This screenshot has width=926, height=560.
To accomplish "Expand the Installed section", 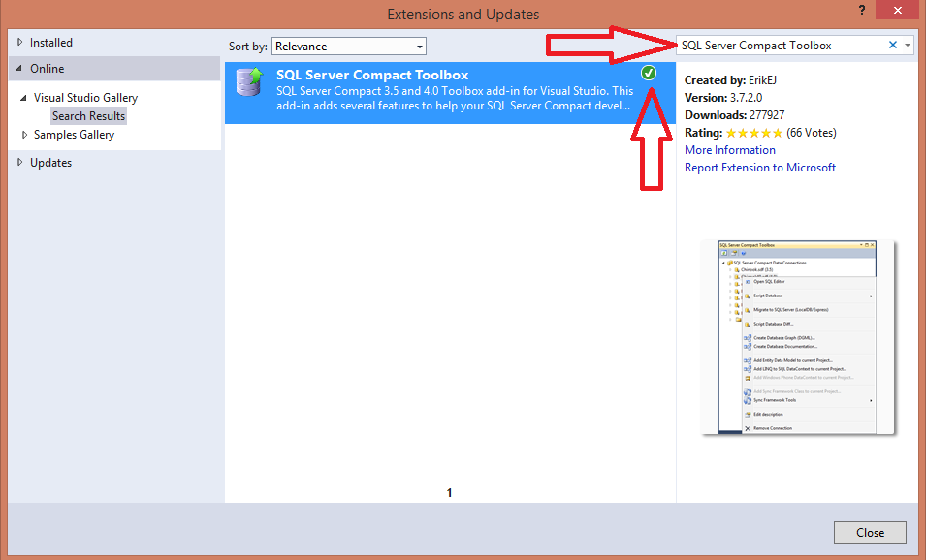I will [18, 42].
